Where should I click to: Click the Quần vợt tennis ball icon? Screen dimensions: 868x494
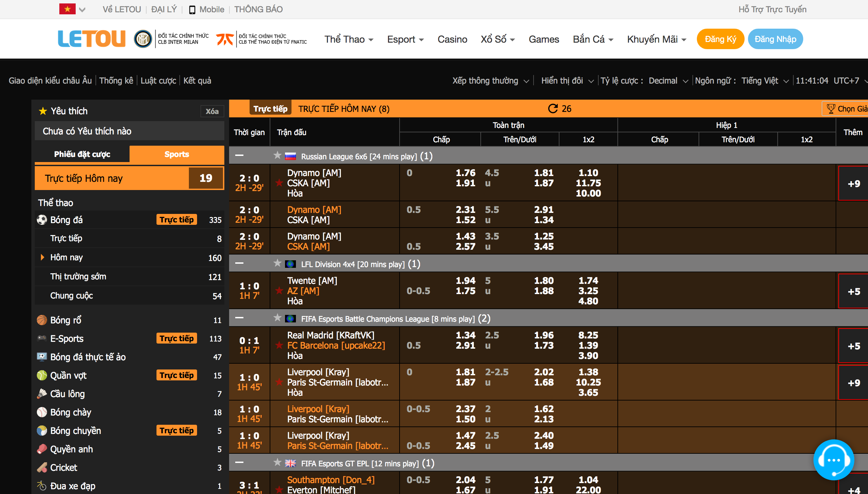[42, 375]
